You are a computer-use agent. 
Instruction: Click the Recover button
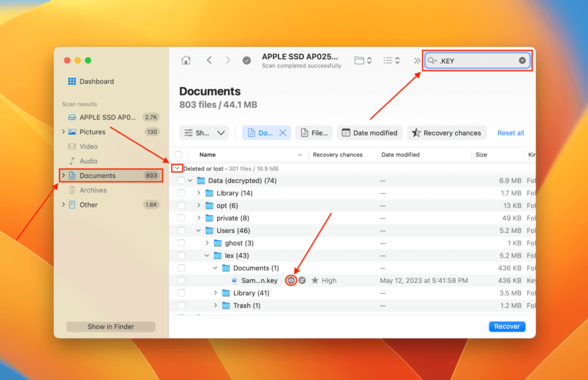(506, 327)
